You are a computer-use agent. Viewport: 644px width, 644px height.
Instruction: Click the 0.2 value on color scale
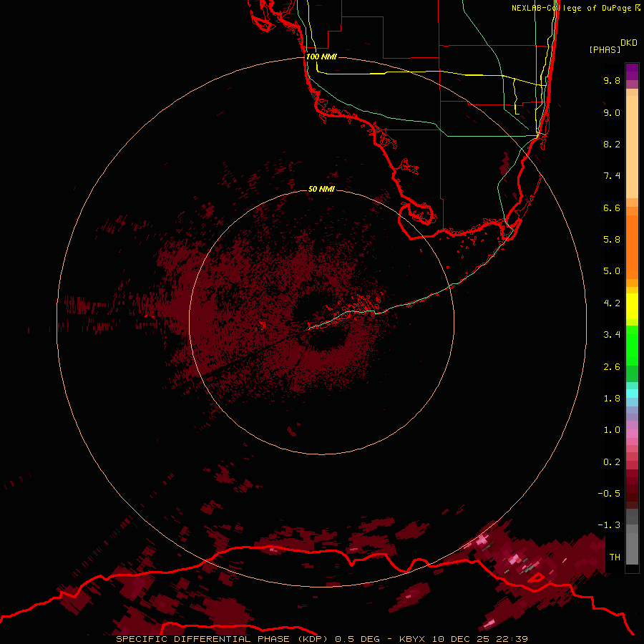click(x=612, y=462)
